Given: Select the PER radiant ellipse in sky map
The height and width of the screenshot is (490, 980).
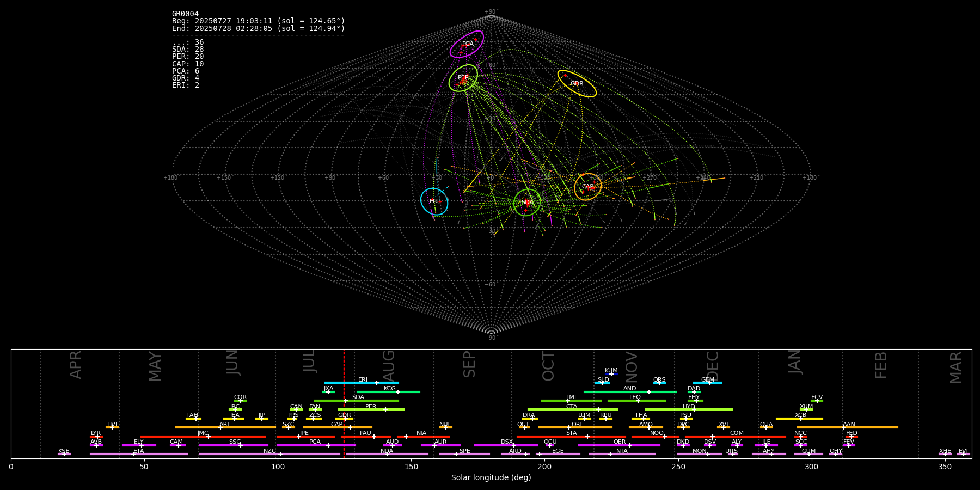Looking at the screenshot, I should click(x=463, y=78).
